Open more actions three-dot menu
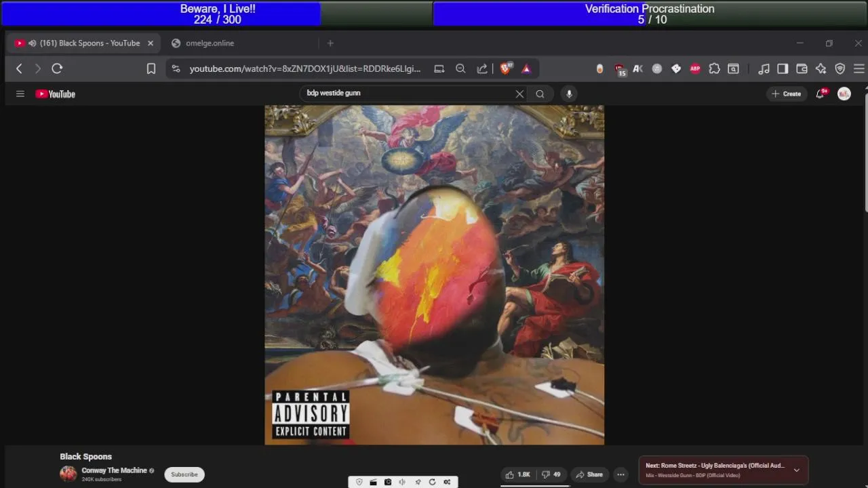The width and height of the screenshot is (868, 488). pyautogui.click(x=620, y=474)
